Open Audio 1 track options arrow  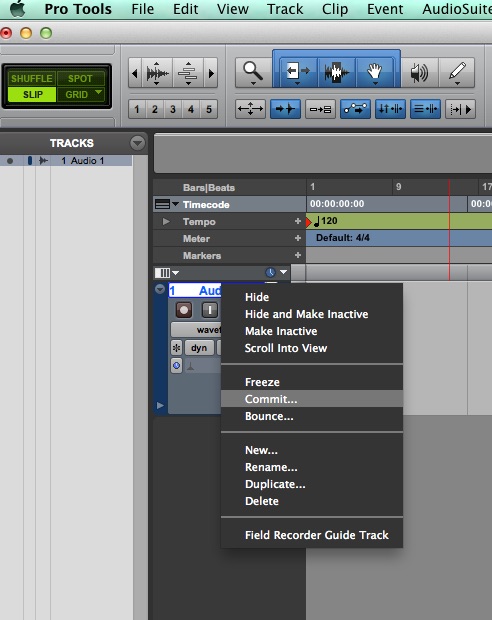tap(160, 289)
